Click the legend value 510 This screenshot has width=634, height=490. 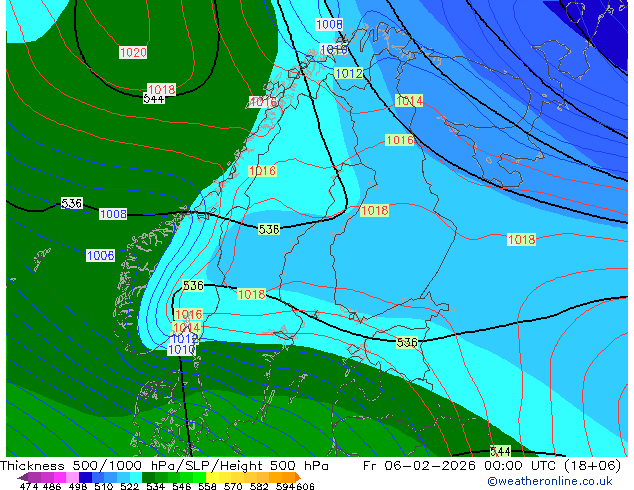pos(104,486)
